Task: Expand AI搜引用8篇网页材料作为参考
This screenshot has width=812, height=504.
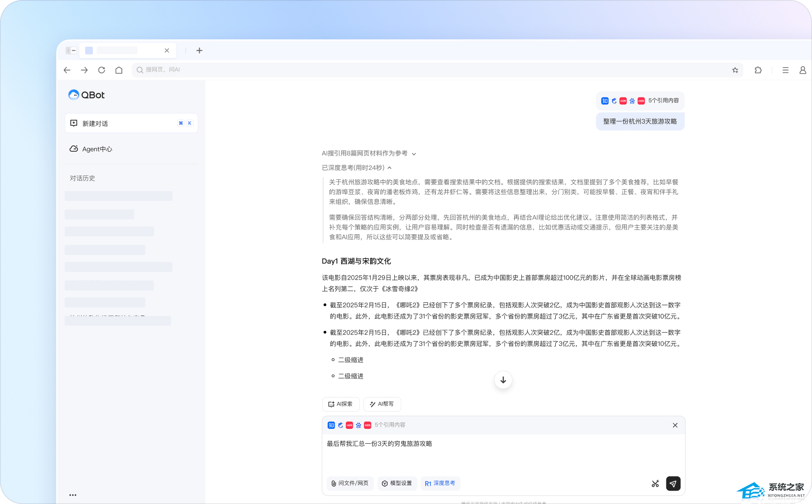Action: (x=369, y=154)
